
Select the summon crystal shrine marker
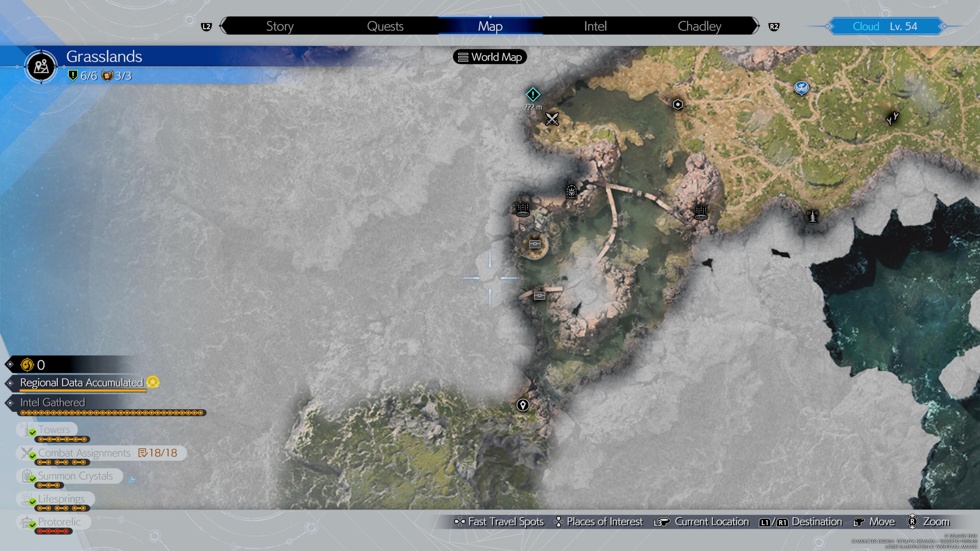pos(571,192)
